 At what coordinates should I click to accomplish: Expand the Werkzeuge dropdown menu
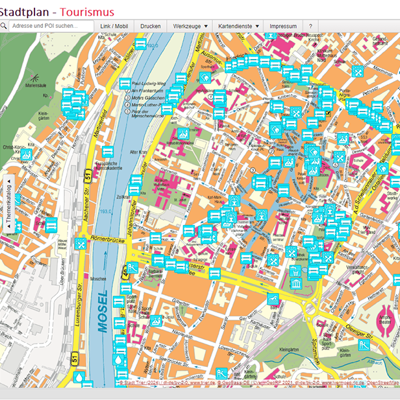(x=190, y=26)
